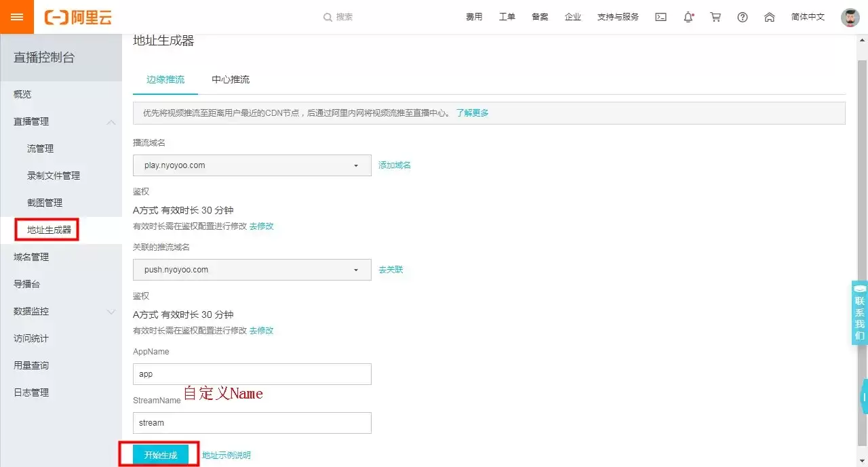Click the 添加域名 link
868x467 pixels.
(395, 165)
